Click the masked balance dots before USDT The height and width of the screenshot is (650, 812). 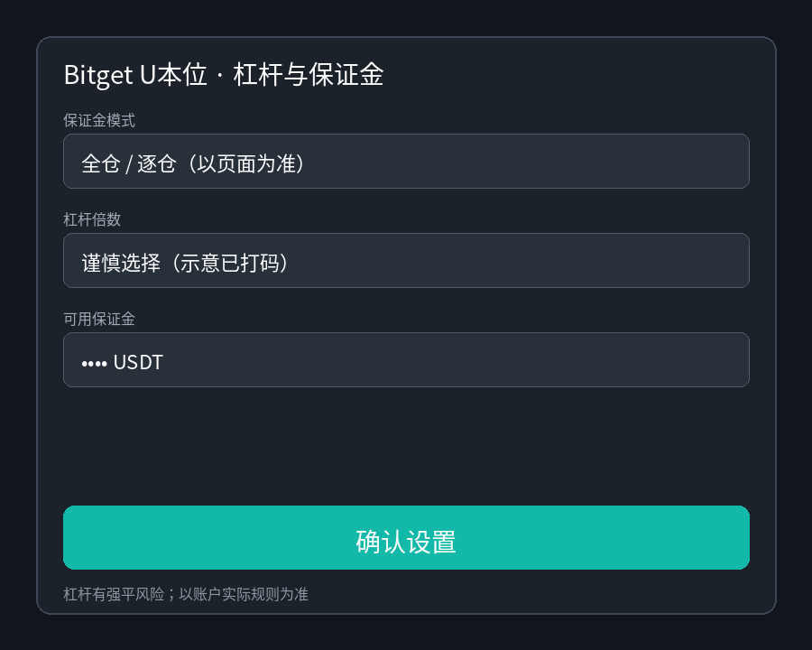pyautogui.click(x=94, y=364)
